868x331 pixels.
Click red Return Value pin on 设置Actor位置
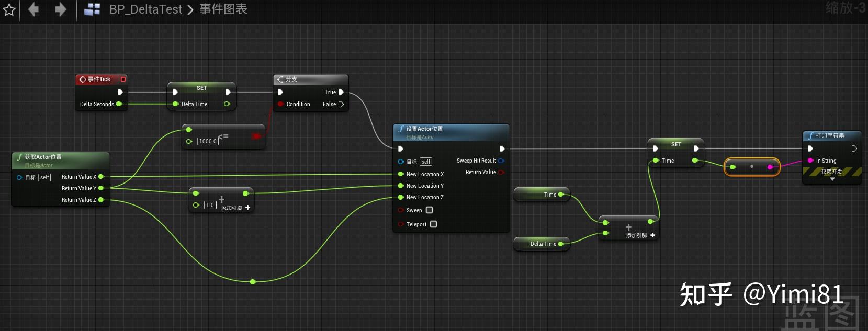pyautogui.click(x=501, y=172)
